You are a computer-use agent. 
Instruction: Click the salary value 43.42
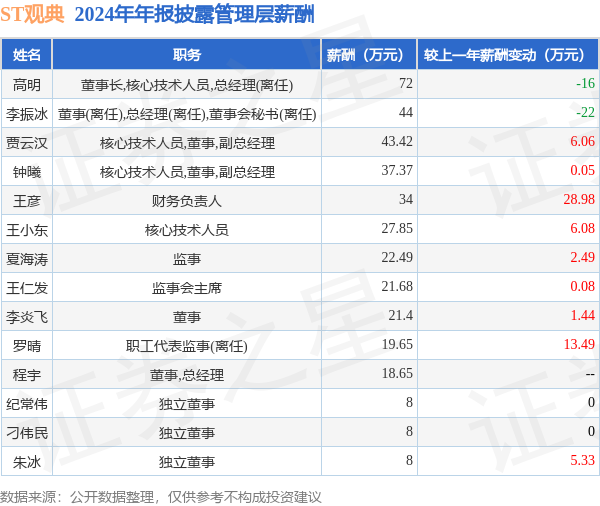point(397,141)
